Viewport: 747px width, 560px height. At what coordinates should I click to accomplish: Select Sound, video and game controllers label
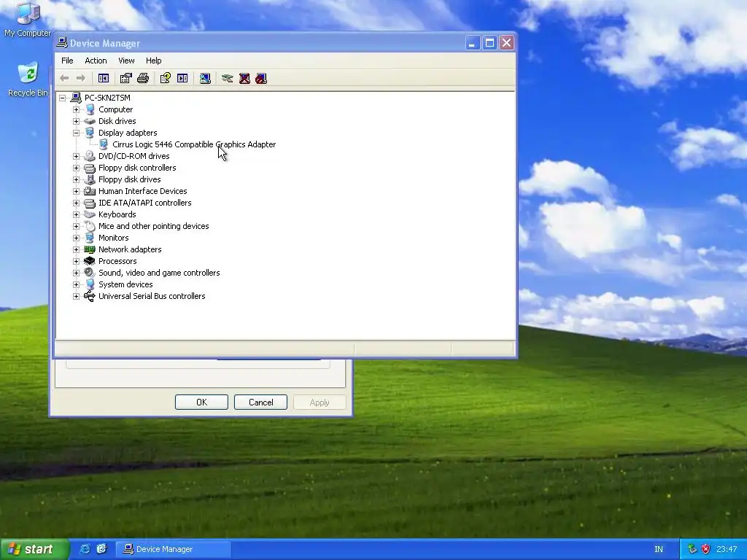click(x=159, y=273)
